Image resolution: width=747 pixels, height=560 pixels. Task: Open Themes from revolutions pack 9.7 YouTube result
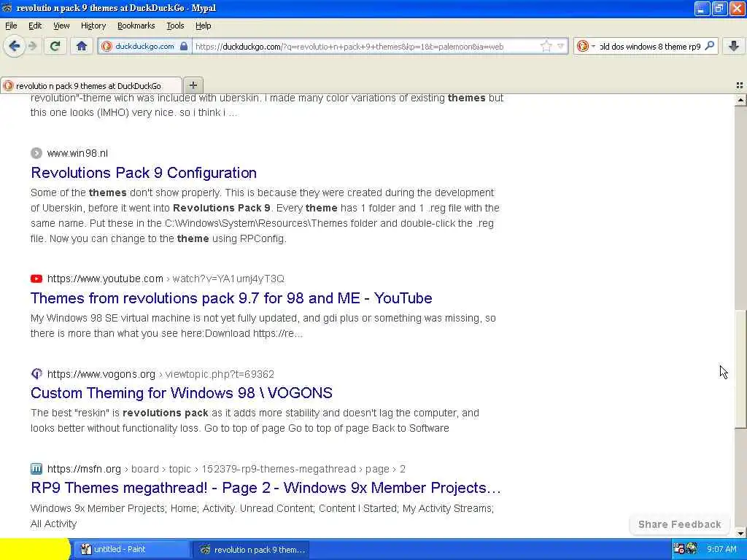tap(231, 298)
